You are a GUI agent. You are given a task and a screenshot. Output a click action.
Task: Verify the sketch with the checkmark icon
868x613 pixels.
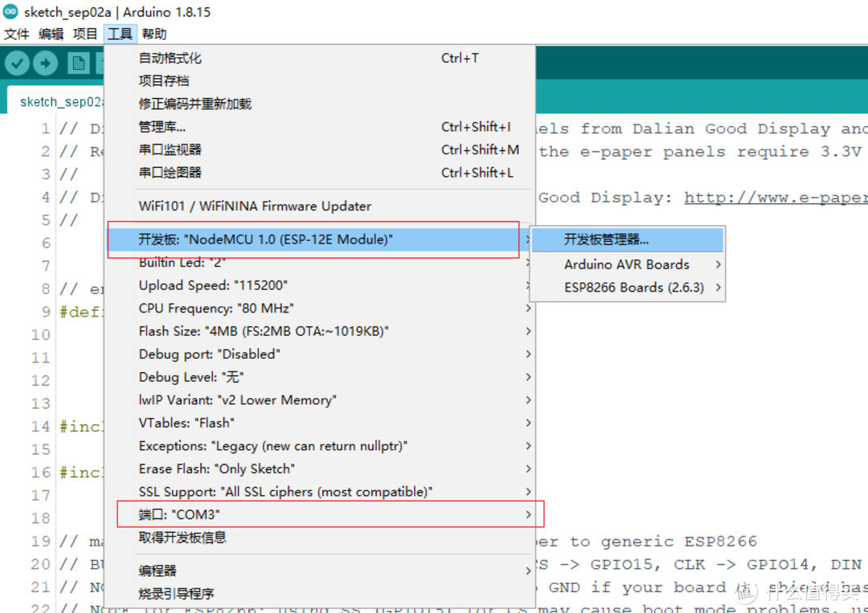click(x=17, y=63)
